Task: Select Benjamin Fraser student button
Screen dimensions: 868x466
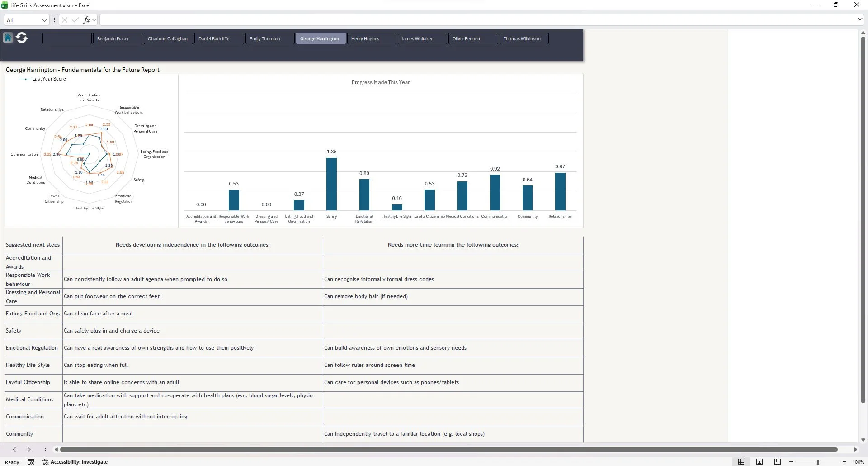Action: 118,38
